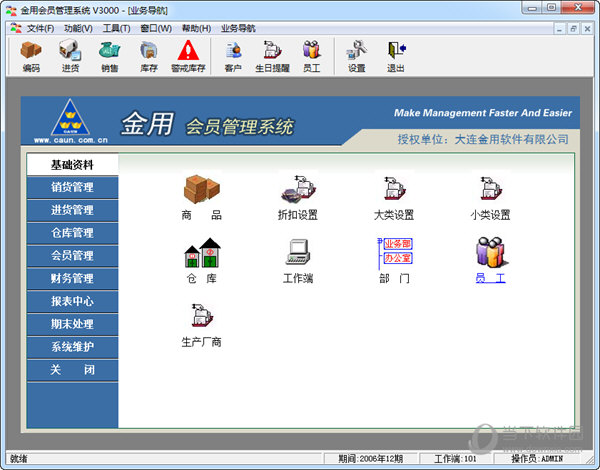Viewport: 600px width, 470px height.
Task: Click the 关闭 sidebar button
Action: [x=73, y=370]
